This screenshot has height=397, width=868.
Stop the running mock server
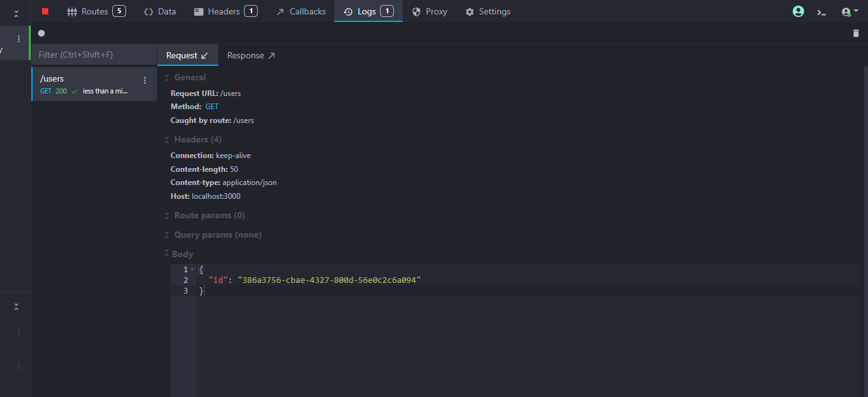tap(45, 11)
